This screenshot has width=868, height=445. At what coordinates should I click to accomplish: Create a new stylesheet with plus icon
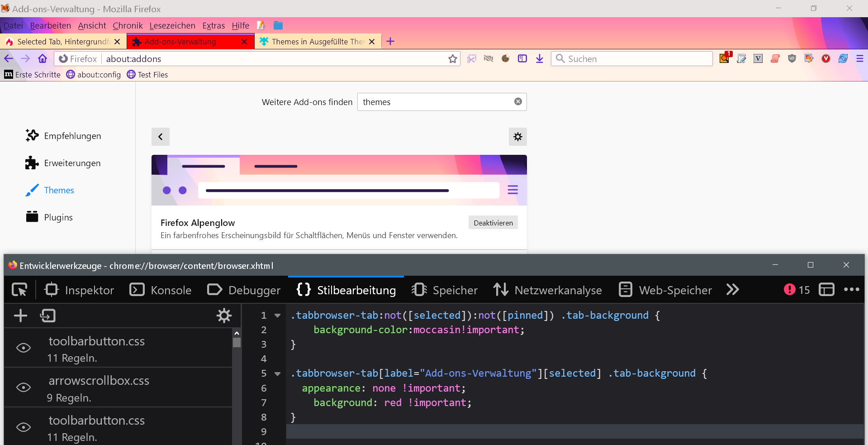point(20,316)
